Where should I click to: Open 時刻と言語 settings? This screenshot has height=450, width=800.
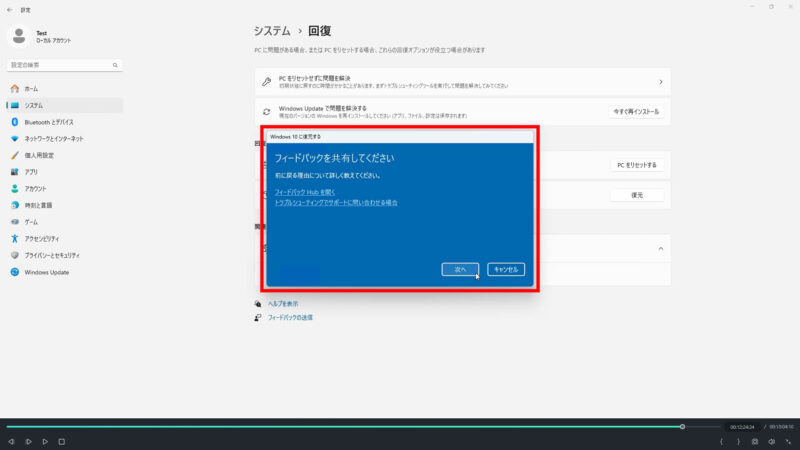[x=38, y=205]
